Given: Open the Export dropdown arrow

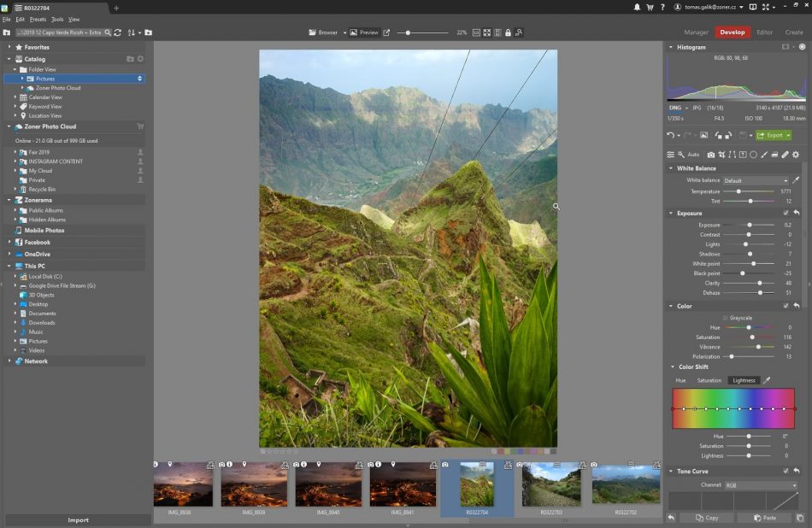Looking at the screenshot, I should (789, 135).
